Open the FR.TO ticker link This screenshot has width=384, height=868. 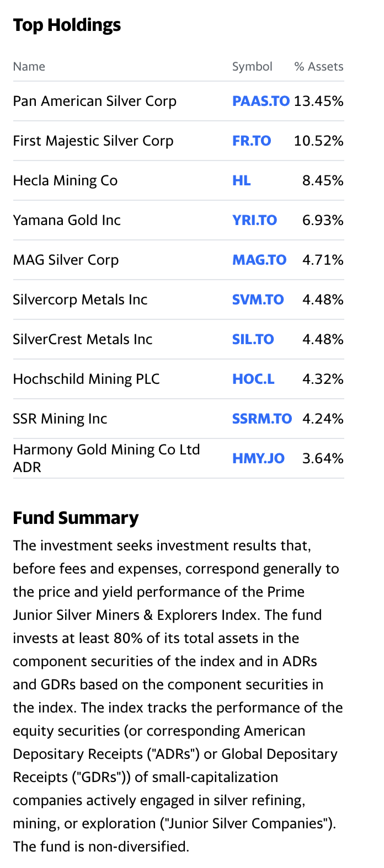point(252,141)
